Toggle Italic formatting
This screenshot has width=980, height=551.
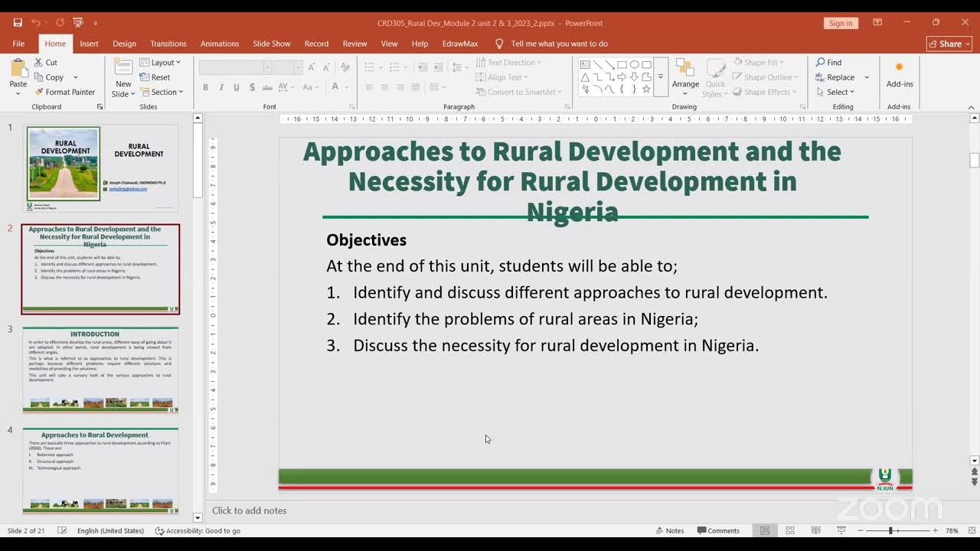tap(221, 87)
